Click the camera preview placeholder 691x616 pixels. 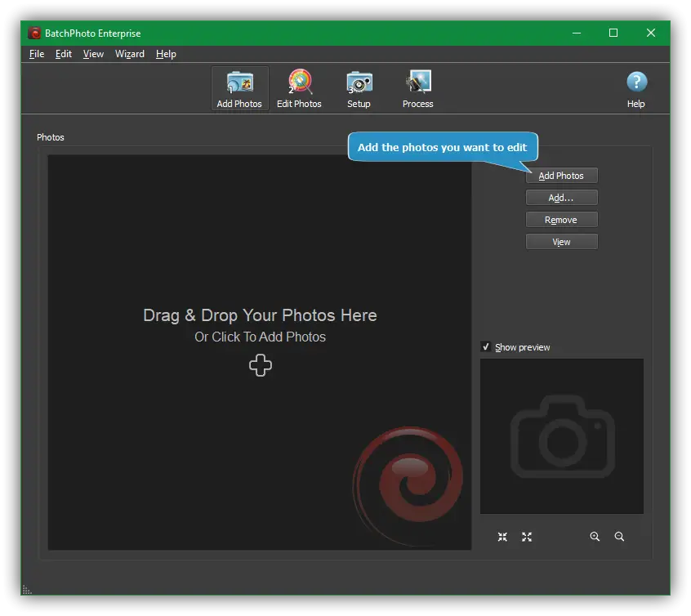coord(561,436)
